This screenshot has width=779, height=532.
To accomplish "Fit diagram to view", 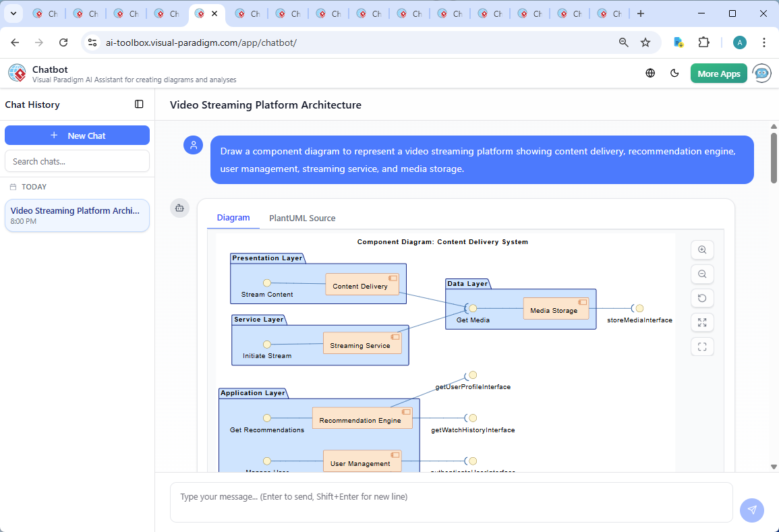I will click(x=702, y=323).
